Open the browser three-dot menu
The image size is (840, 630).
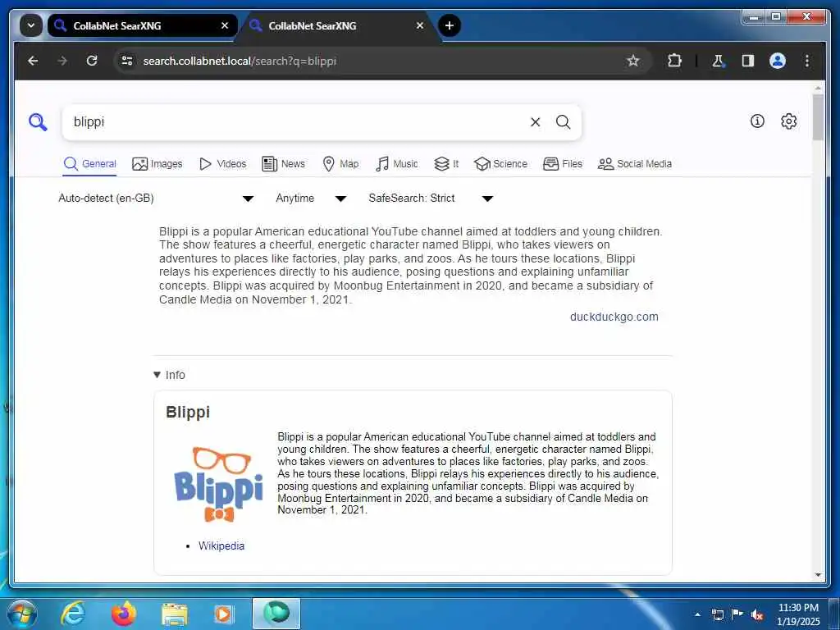coord(807,61)
